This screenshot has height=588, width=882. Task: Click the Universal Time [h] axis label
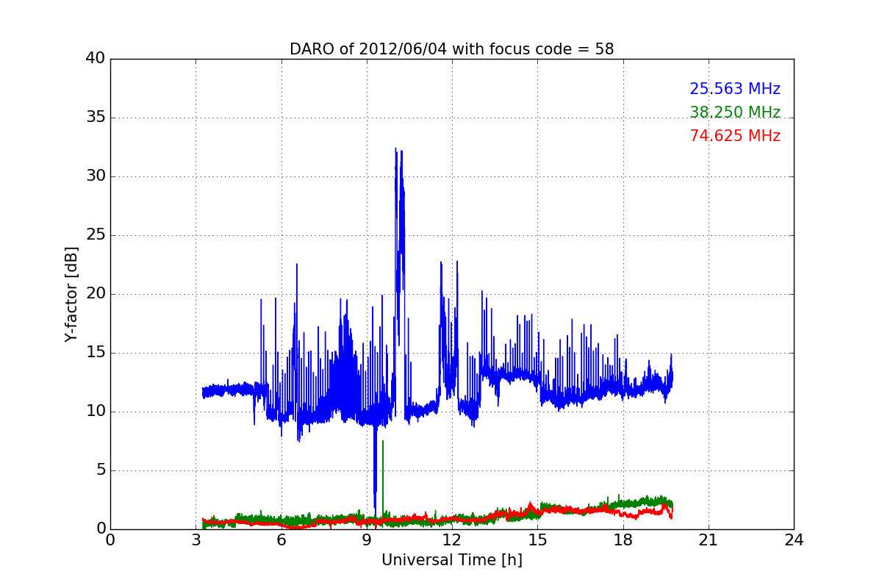click(451, 560)
